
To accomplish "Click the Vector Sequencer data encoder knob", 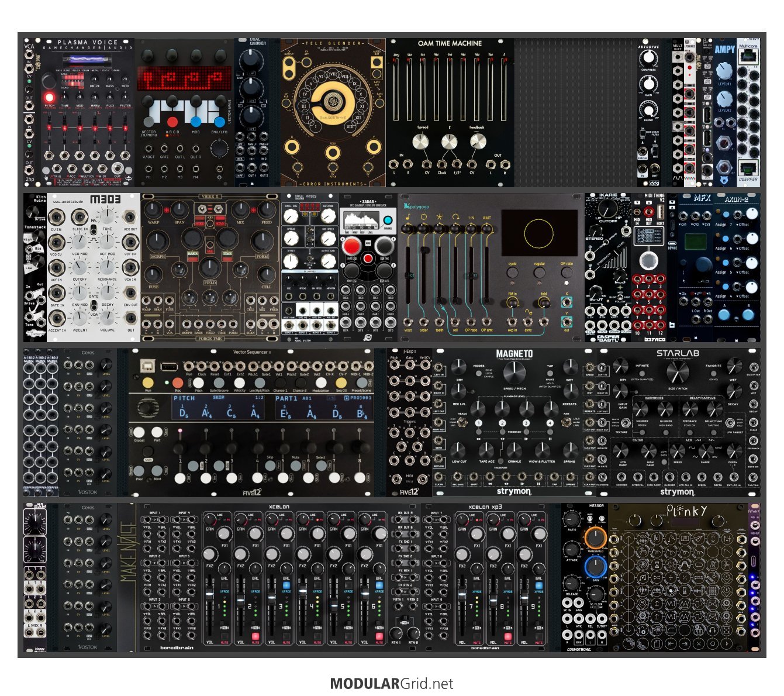I will tap(148, 407).
